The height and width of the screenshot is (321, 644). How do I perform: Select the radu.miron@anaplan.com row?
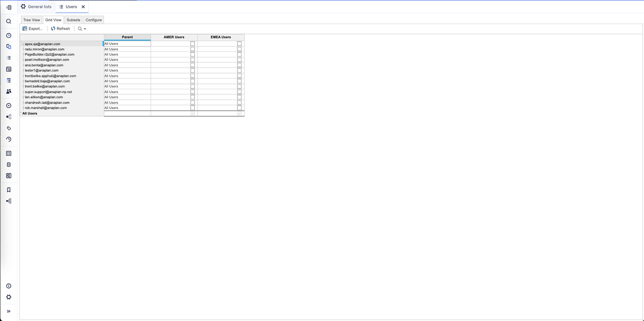point(62,49)
